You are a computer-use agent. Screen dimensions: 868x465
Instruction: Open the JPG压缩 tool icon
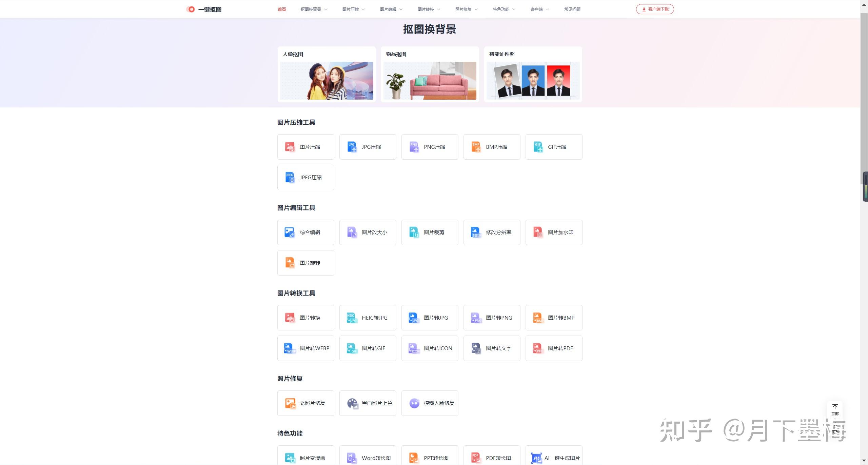pyautogui.click(x=352, y=147)
